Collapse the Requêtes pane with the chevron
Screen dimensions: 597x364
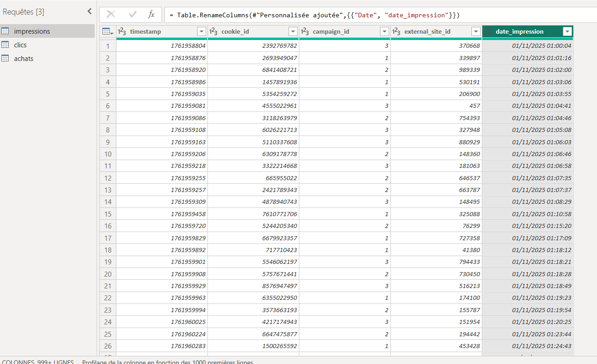[89, 11]
